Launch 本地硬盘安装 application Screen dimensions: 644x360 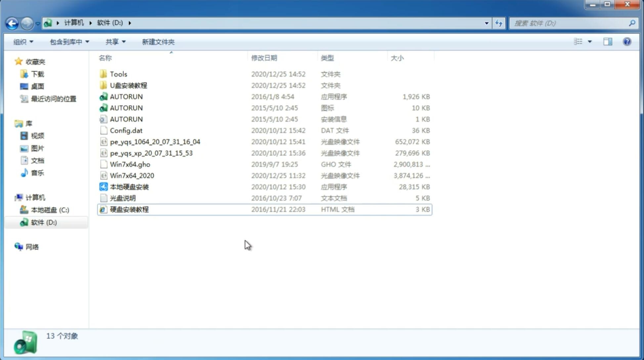(x=129, y=187)
